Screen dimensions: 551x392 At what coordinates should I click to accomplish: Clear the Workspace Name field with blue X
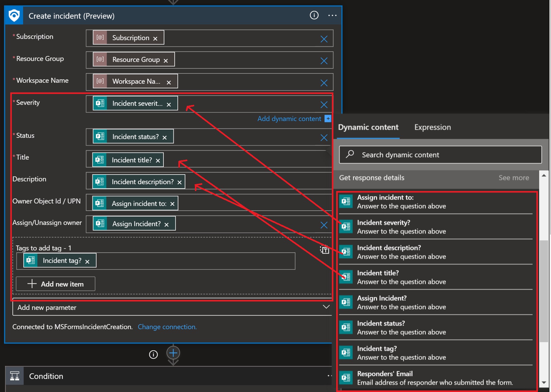tap(324, 83)
